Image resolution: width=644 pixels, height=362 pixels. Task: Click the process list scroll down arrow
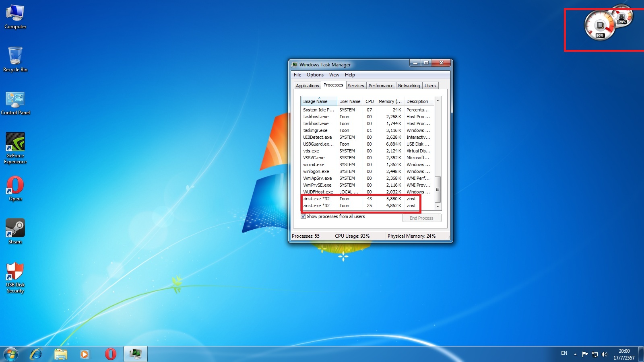438,206
